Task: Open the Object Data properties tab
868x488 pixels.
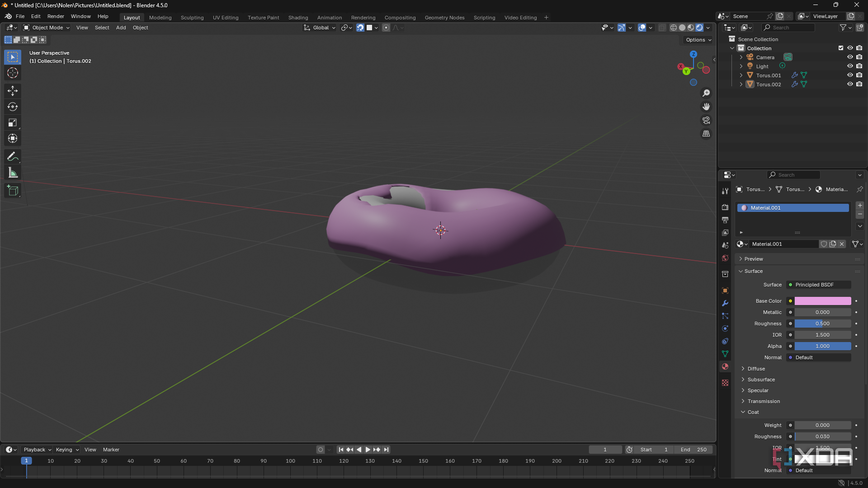Action: 725,354
